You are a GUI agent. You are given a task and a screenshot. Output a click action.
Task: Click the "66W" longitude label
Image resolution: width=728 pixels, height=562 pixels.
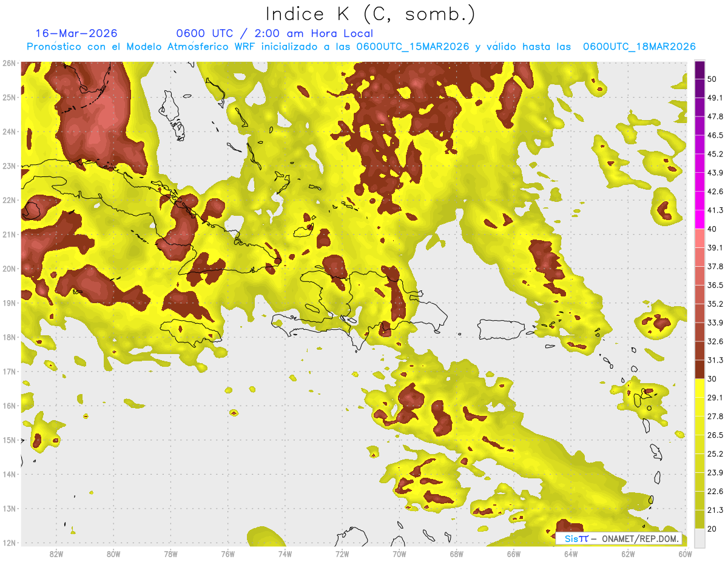point(514,554)
